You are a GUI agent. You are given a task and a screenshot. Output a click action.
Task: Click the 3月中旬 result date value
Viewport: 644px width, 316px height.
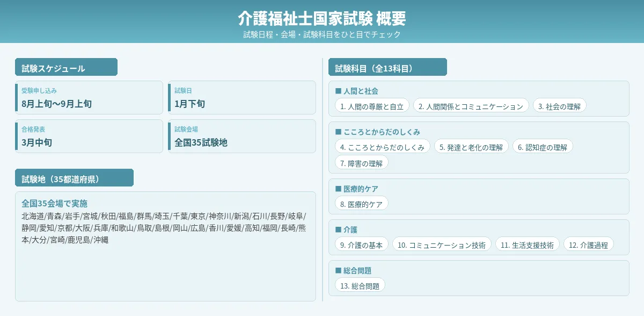coord(36,142)
